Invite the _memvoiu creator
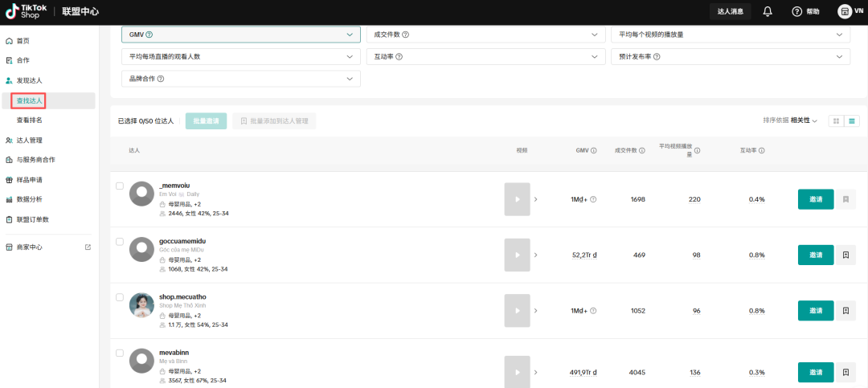The image size is (868, 388). (x=816, y=199)
